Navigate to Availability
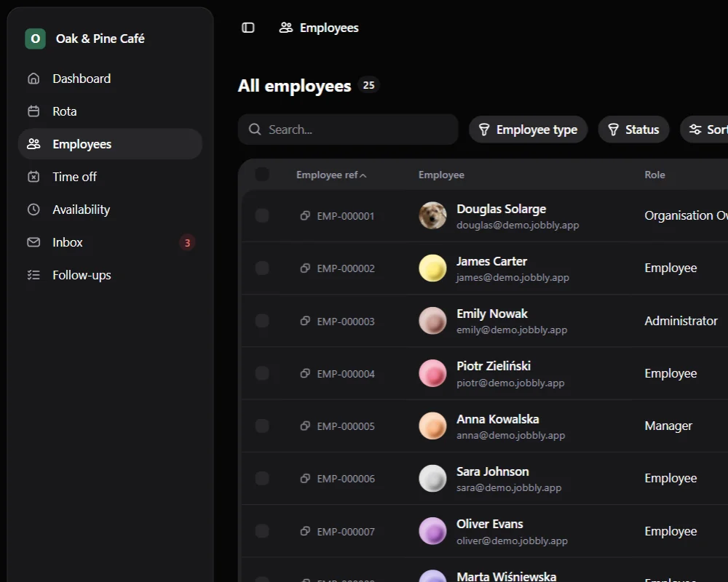Screen dimensions: 728x582 point(110,210)
